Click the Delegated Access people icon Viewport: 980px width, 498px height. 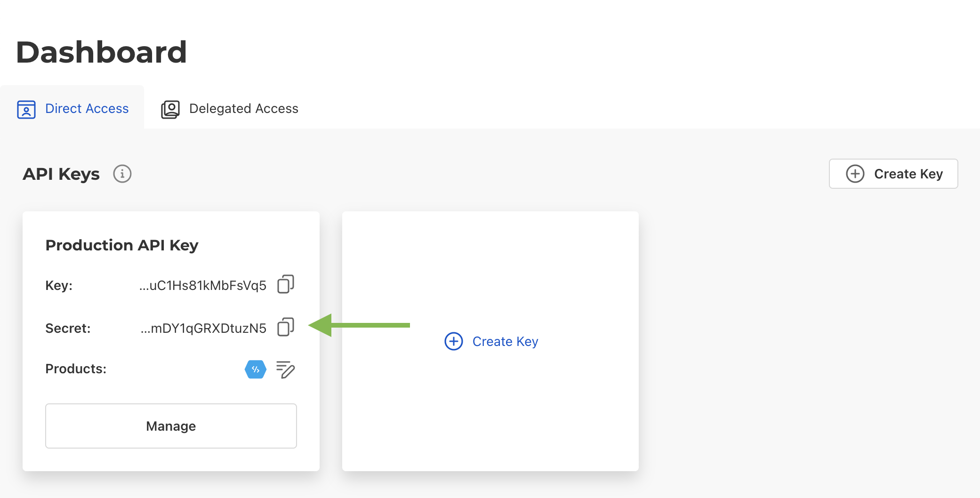pos(170,109)
